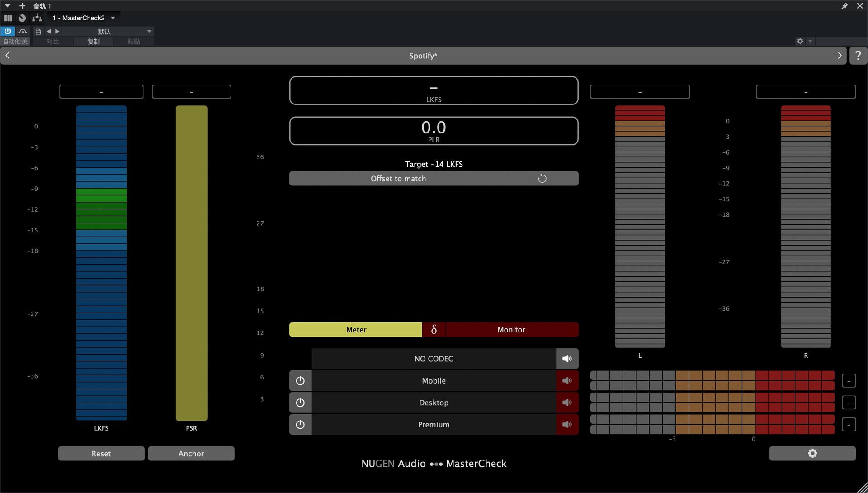The width and height of the screenshot is (868, 493).
Task: Click the delta symbol between Meter and Monitor
Action: [x=434, y=330]
